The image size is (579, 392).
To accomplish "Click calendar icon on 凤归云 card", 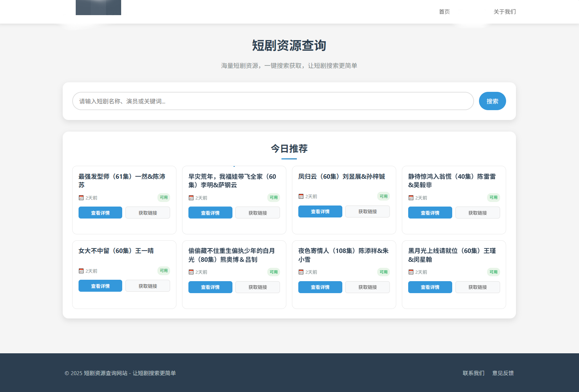I will (x=301, y=196).
